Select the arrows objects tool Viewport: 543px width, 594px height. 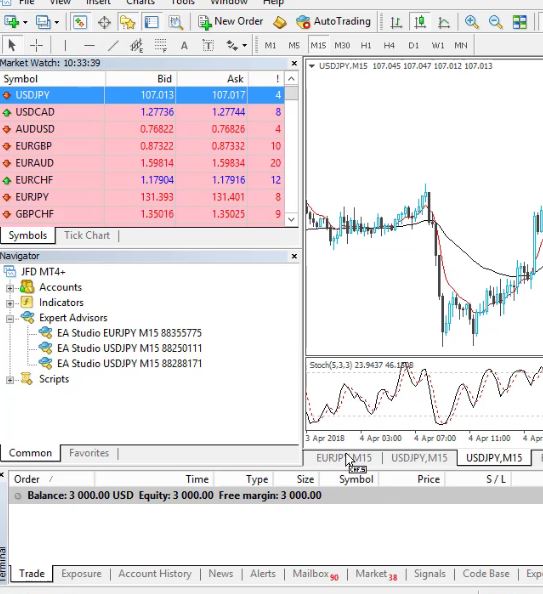click(x=232, y=45)
